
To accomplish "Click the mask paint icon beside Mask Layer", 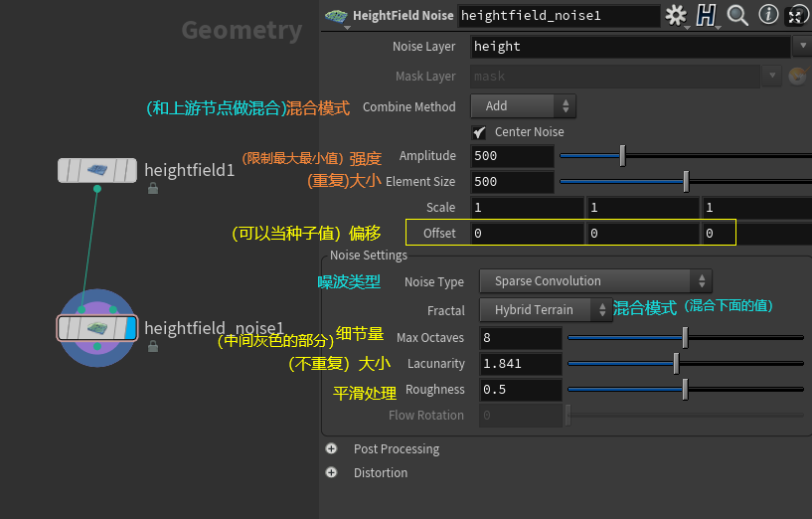I will (798, 76).
